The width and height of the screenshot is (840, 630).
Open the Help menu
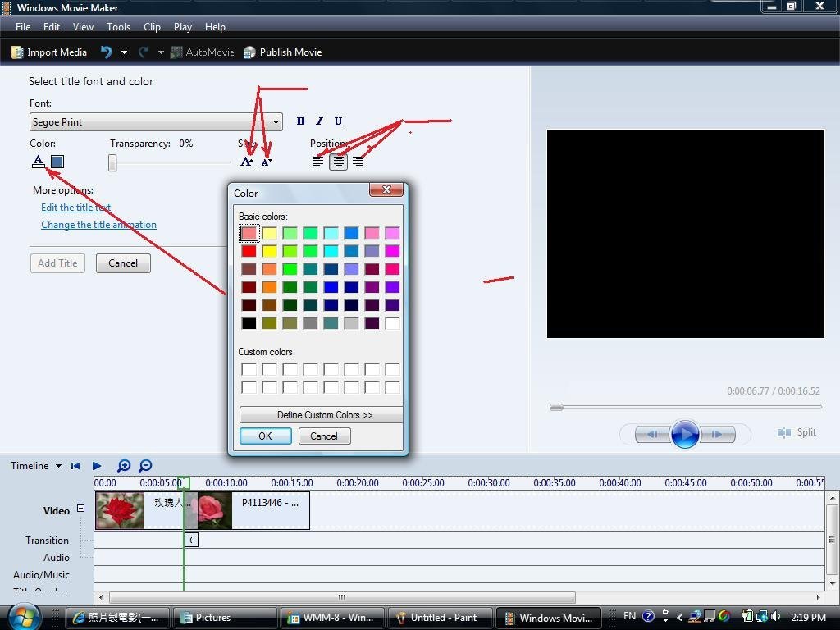click(216, 27)
